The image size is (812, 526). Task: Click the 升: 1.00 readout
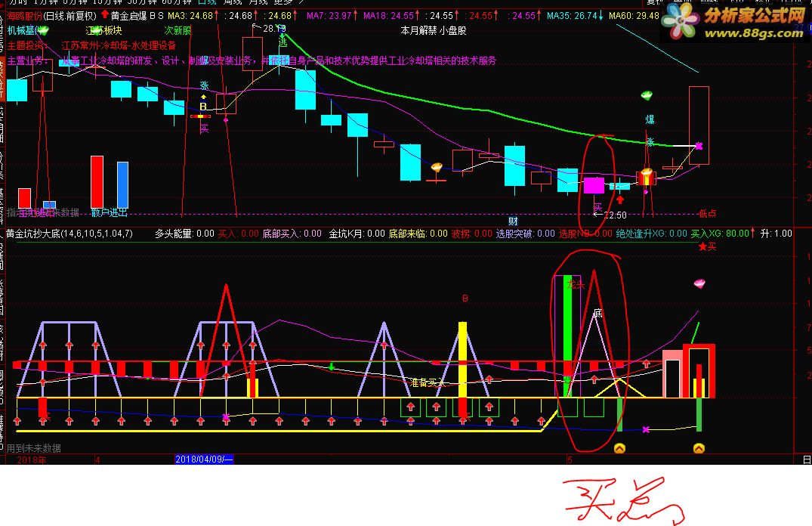[x=776, y=234]
